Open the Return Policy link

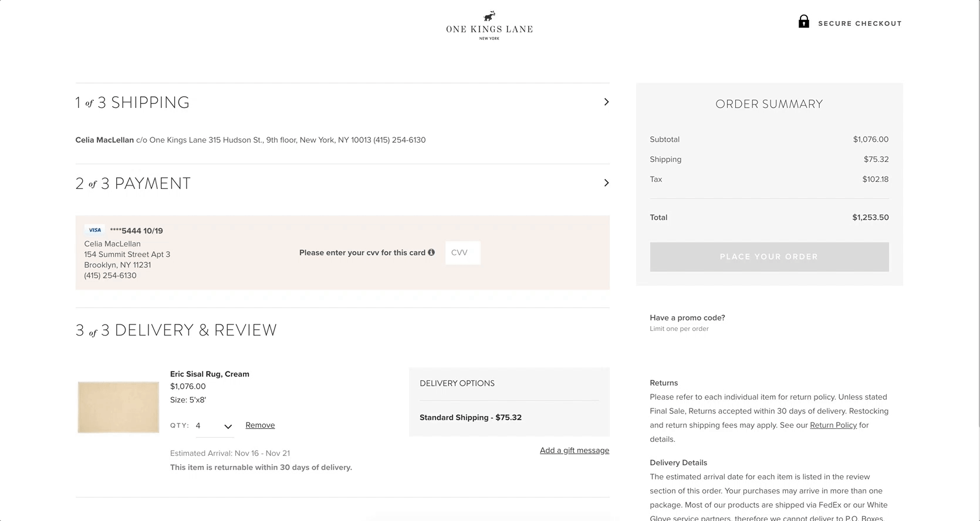(x=833, y=425)
